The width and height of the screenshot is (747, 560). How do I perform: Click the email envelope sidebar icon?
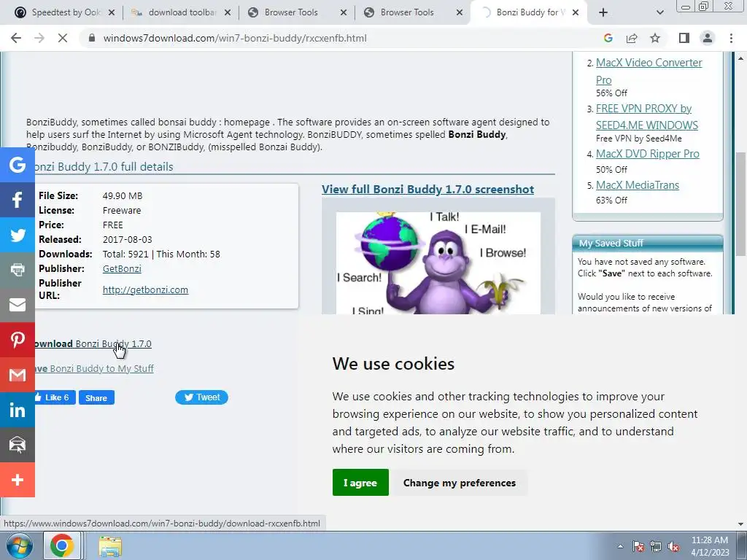coord(18,305)
